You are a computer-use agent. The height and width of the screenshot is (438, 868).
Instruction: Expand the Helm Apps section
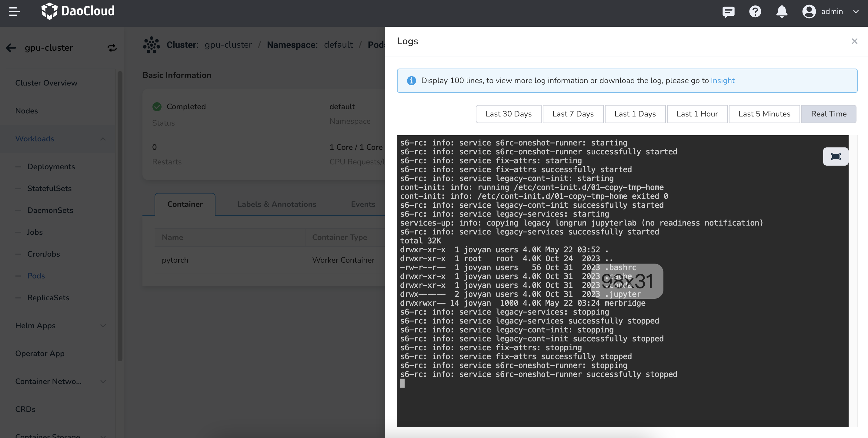coord(103,326)
